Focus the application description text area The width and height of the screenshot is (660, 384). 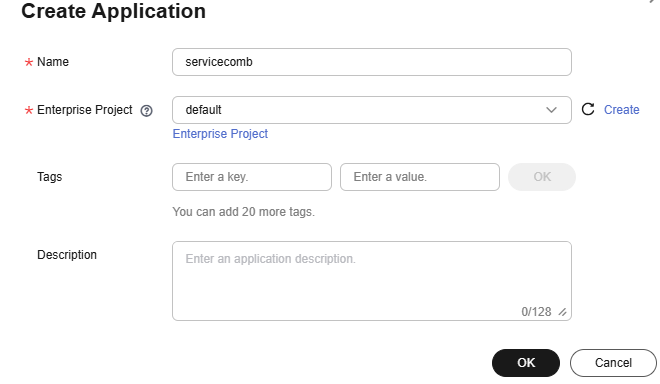(372, 281)
